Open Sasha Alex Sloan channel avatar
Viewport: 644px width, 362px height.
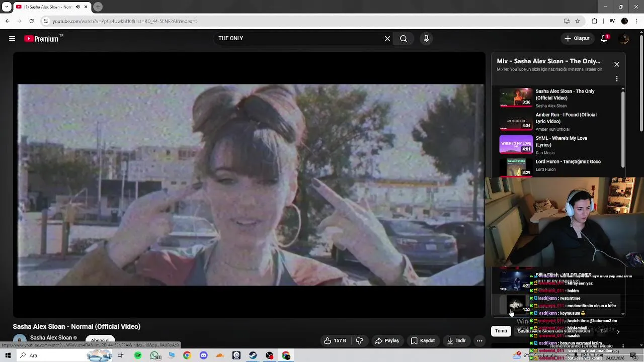(x=20, y=340)
